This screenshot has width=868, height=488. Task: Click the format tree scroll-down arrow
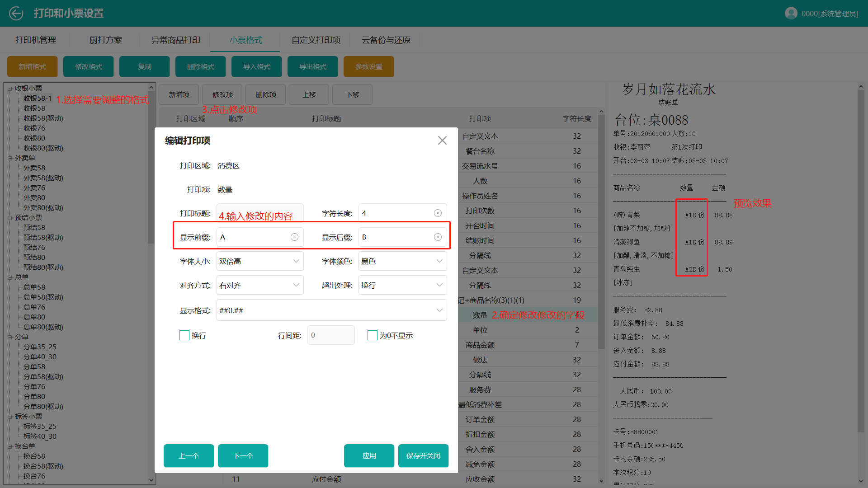tap(151, 480)
